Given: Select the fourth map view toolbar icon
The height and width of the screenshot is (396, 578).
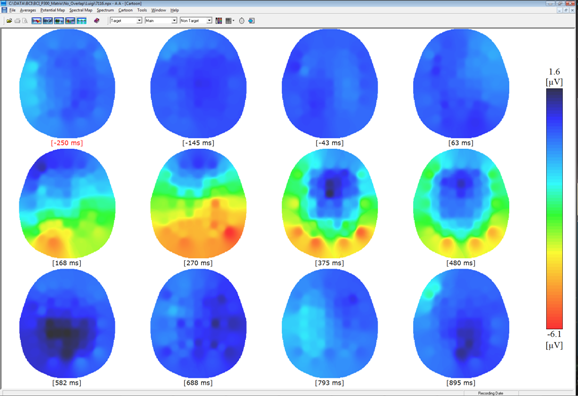Looking at the screenshot, I should (70, 21).
